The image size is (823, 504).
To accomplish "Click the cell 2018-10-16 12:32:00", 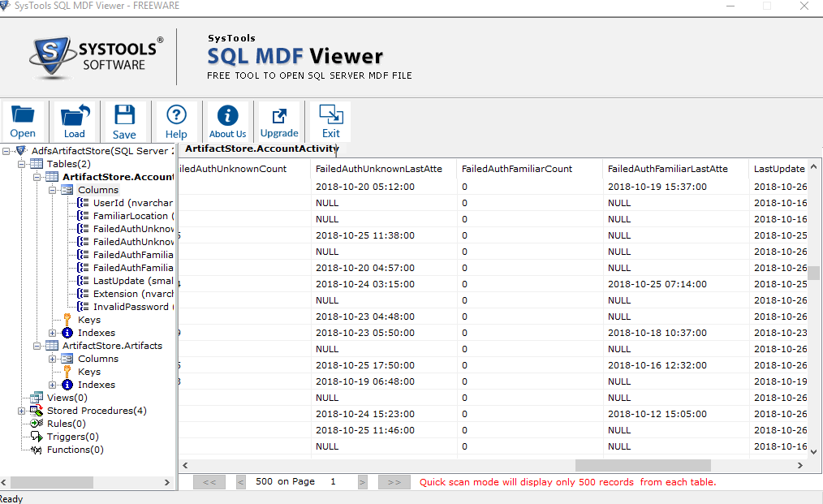I will tap(657, 365).
